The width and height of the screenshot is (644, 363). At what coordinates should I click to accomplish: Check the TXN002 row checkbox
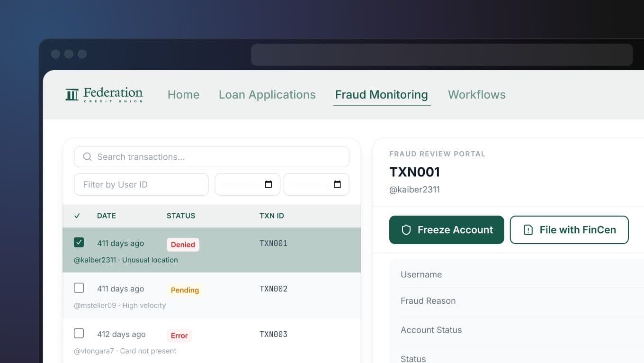[x=79, y=288]
